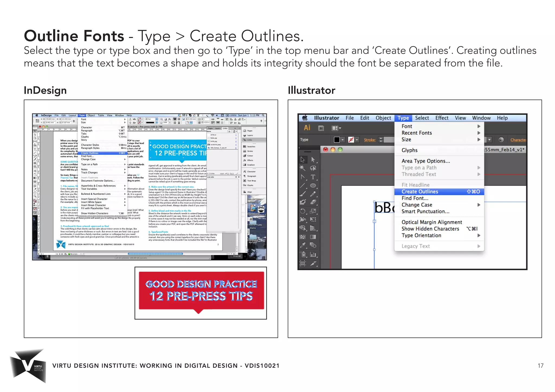The height and width of the screenshot is (392, 555).
Task: Open the Recolor Artwork wheel icon in Illustrator
Action: tap(501, 140)
